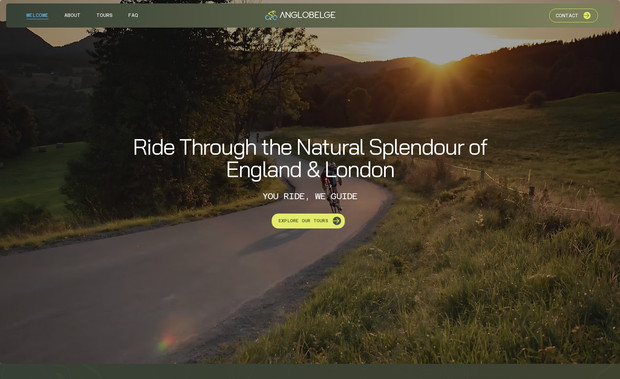This screenshot has height=379, width=620.
Task: Click the arrow icon in Contact button
Action: (587, 15)
